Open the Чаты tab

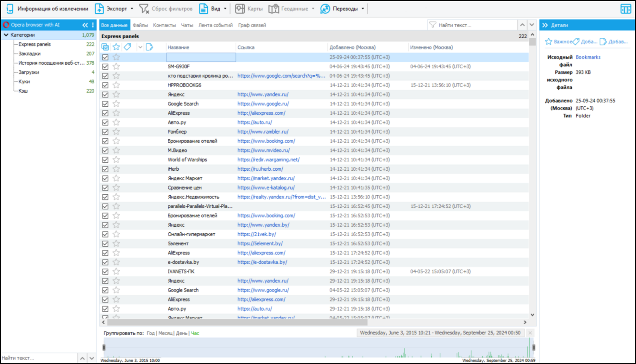click(x=187, y=25)
